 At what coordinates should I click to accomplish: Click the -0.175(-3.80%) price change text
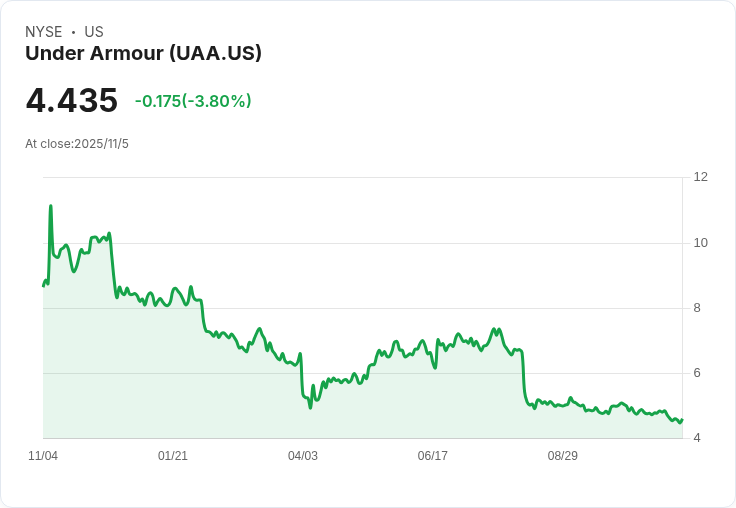[193, 101]
